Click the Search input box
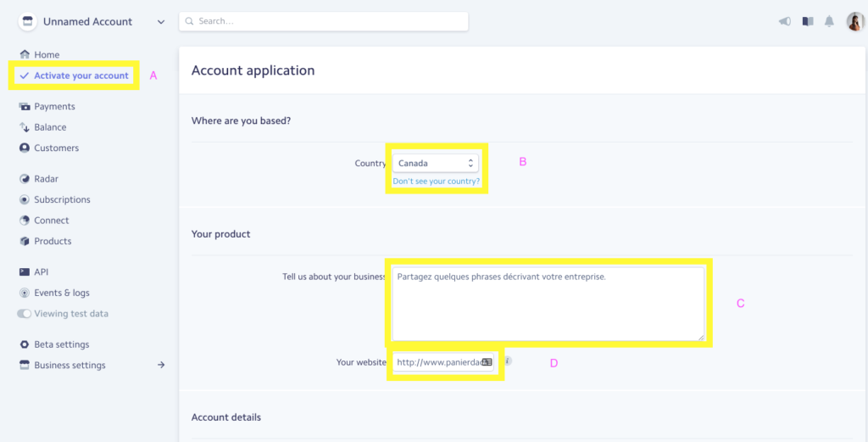This screenshot has width=868, height=442. [324, 21]
